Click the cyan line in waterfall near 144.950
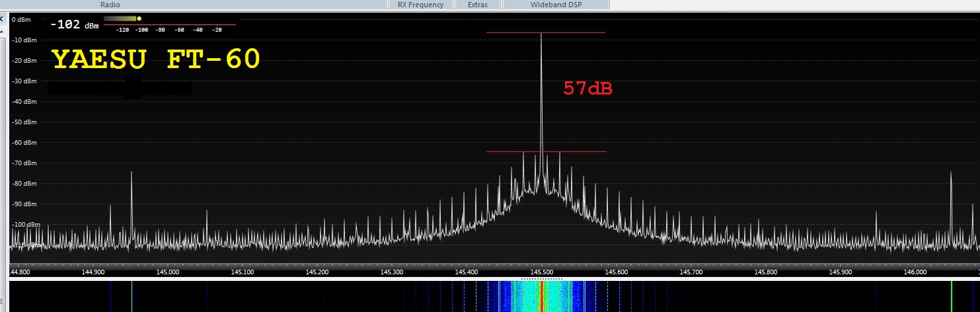 click(x=132, y=296)
